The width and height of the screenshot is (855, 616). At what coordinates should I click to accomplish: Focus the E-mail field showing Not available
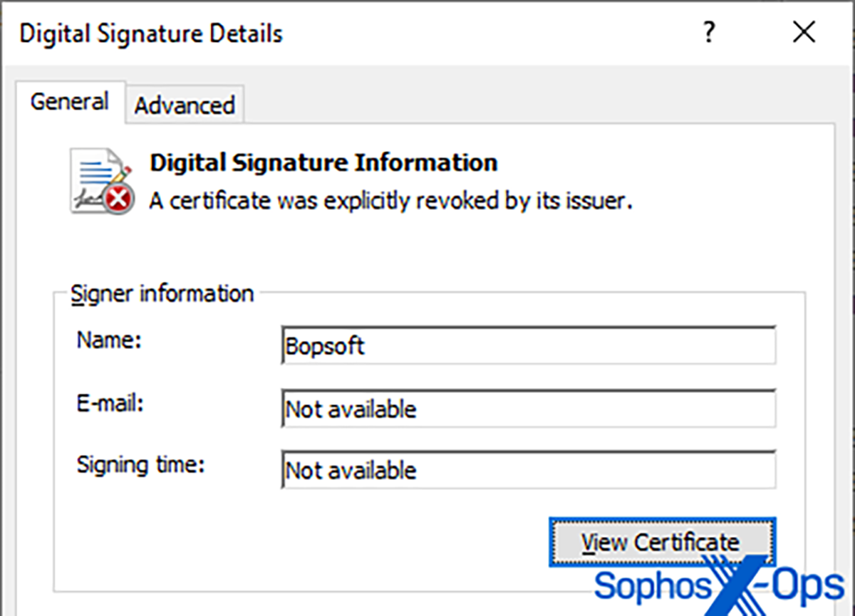click(x=528, y=409)
